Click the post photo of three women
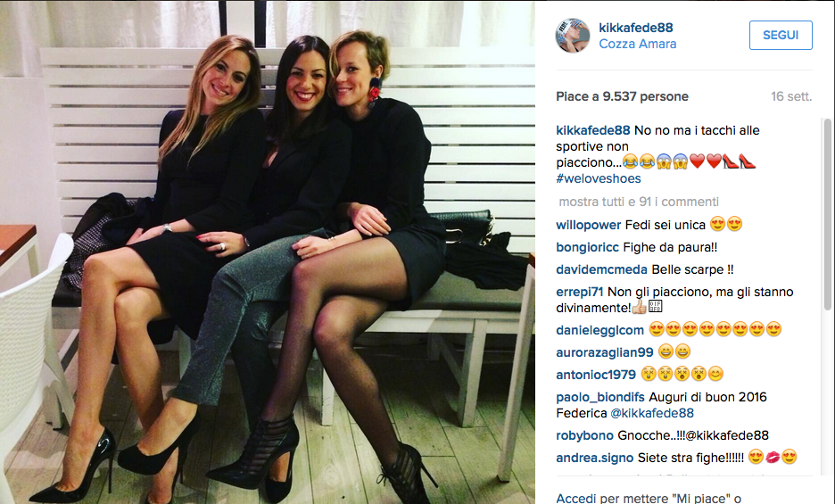The image size is (835, 504). coord(268,252)
